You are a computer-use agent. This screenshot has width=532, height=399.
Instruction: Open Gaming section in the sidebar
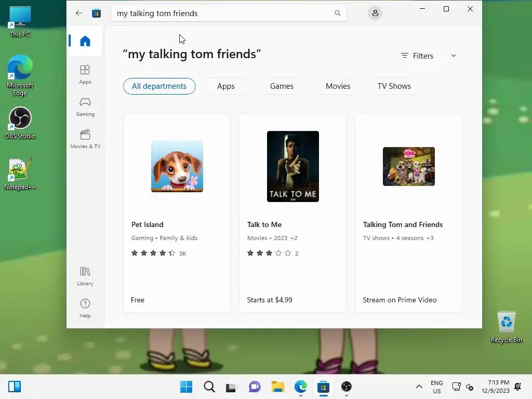85,107
